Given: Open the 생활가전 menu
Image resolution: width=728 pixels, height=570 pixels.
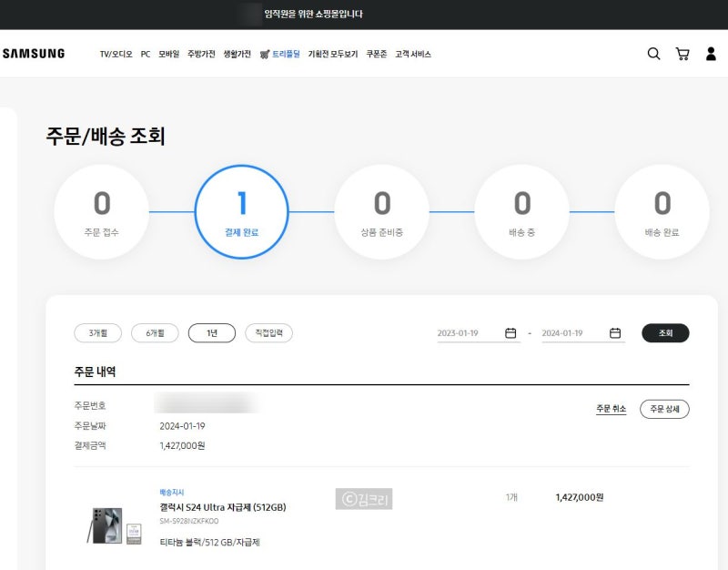Looking at the screenshot, I should tap(237, 55).
